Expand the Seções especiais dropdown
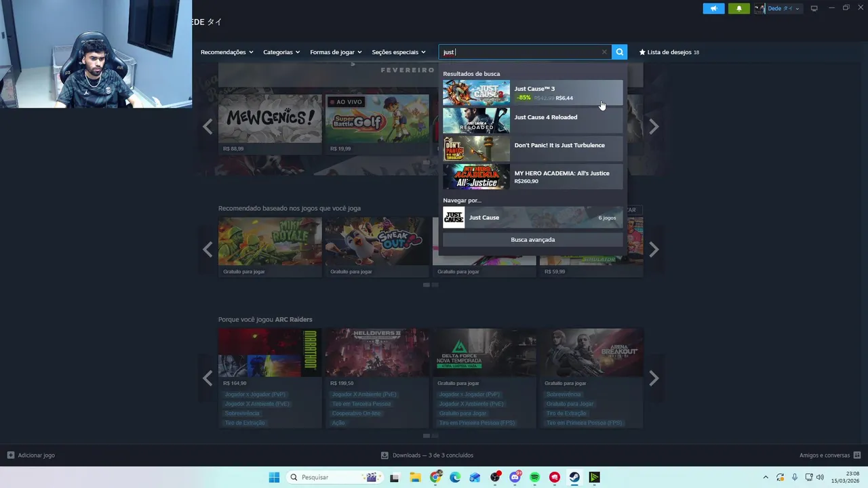The width and height of the screenshot is (868, 488). (399, 52)
